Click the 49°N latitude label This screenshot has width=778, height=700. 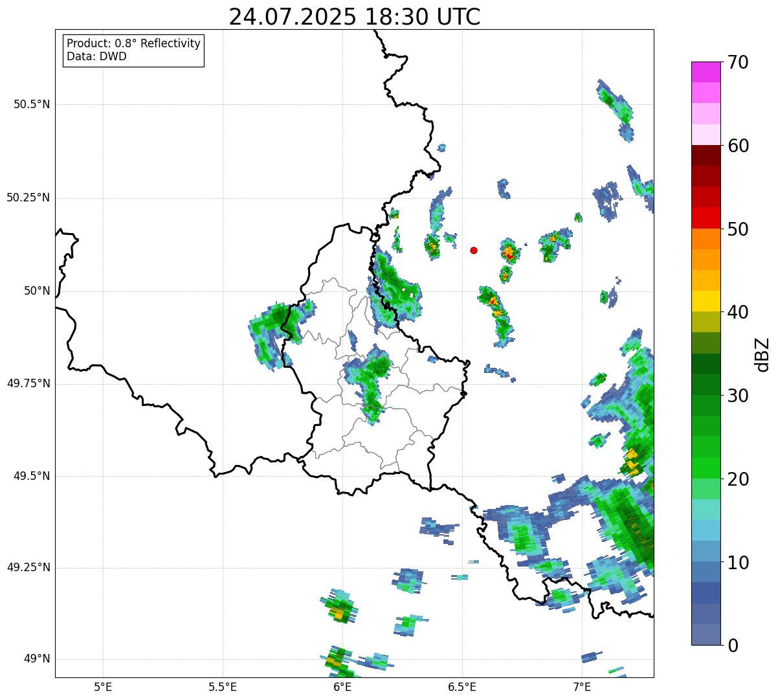coord(37,659)
